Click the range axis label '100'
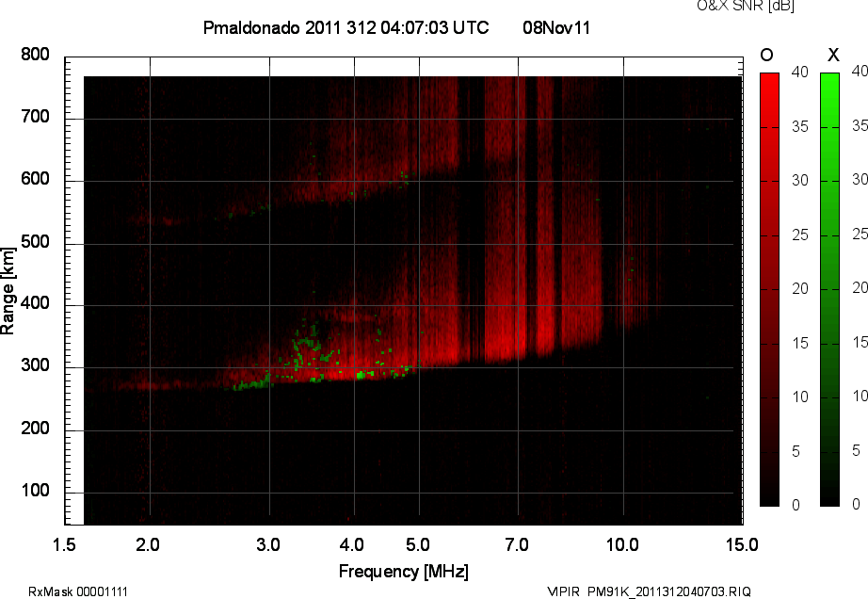The height and width of the screenshot is (599, 868). tap(36, 491)
